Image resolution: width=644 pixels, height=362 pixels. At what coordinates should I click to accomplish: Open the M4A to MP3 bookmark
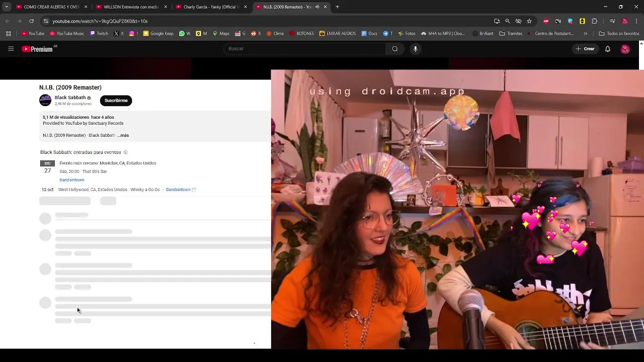pos(443,34)
